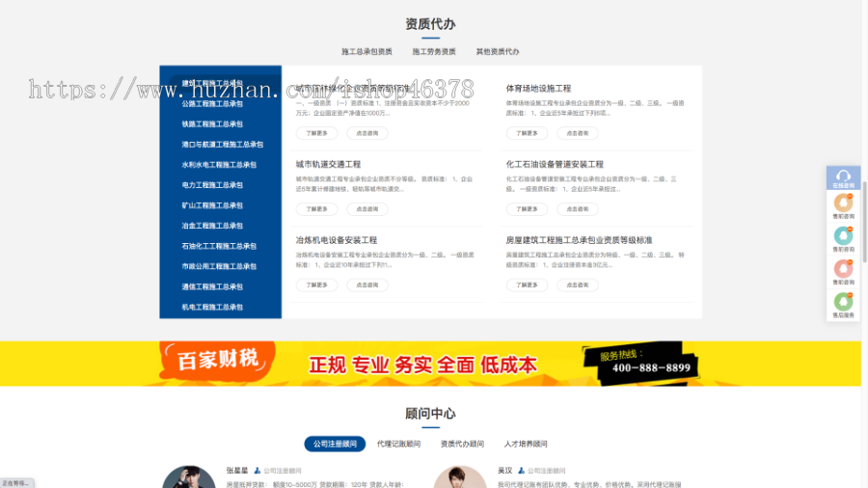
Task: Click 点击咨询 under 房屋建筑工程施工总承包 card
Action: coord(578,285)
